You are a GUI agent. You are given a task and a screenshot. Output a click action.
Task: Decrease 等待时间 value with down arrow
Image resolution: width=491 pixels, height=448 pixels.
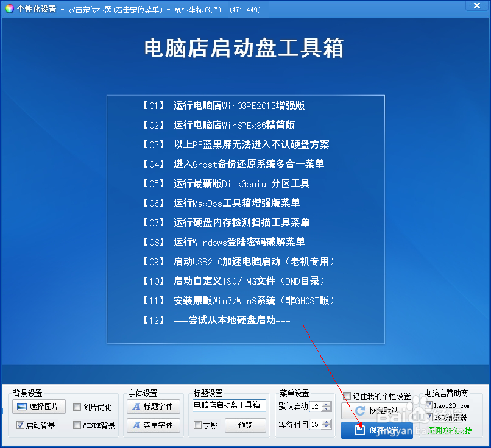[325, 427]
